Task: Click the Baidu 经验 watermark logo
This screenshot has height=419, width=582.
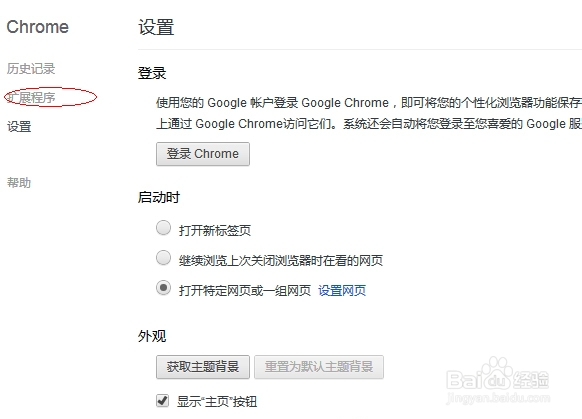Action: [497, 376]
